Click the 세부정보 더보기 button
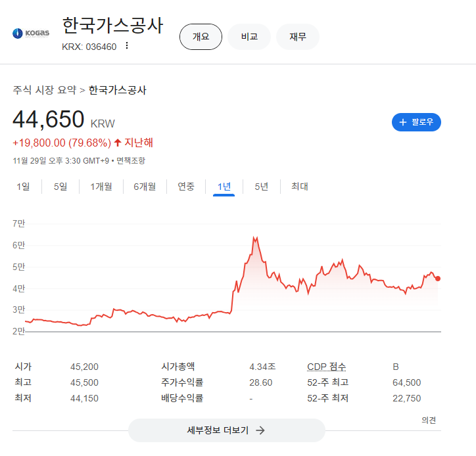 coord(226,430)
